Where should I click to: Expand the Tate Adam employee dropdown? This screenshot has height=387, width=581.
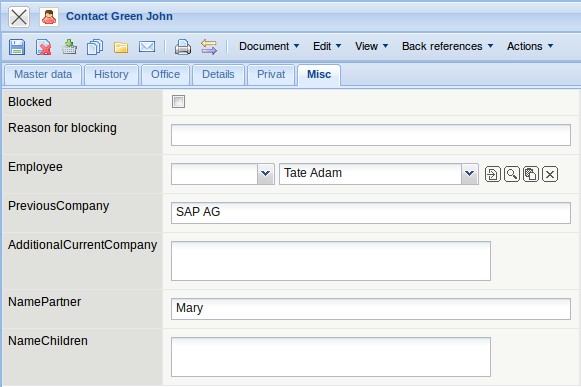click(469, 173)
